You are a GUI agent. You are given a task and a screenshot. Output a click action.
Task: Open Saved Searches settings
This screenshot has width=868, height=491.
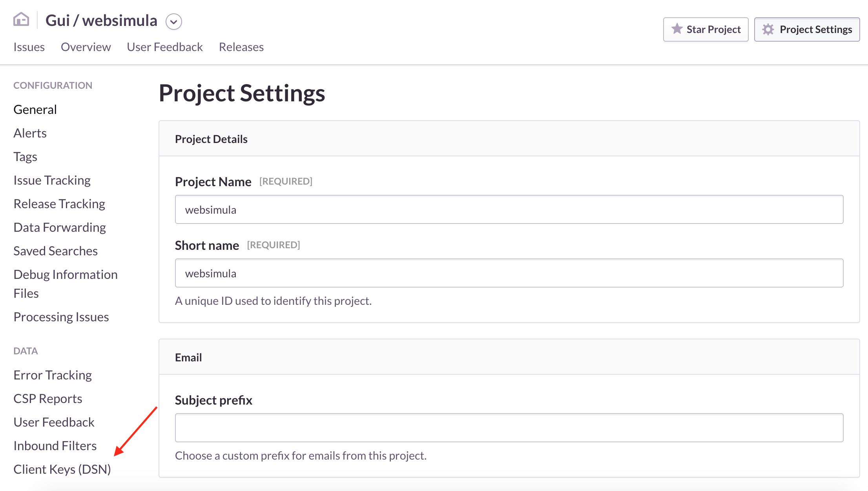coord(56,251)
